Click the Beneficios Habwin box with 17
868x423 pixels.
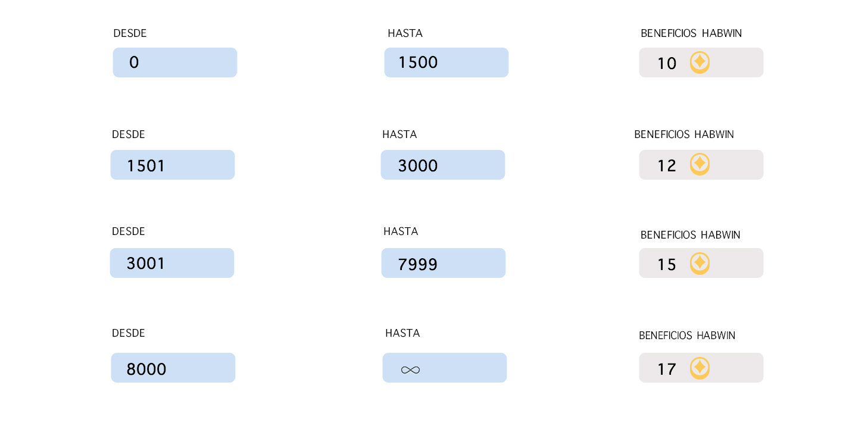(701, 368)
